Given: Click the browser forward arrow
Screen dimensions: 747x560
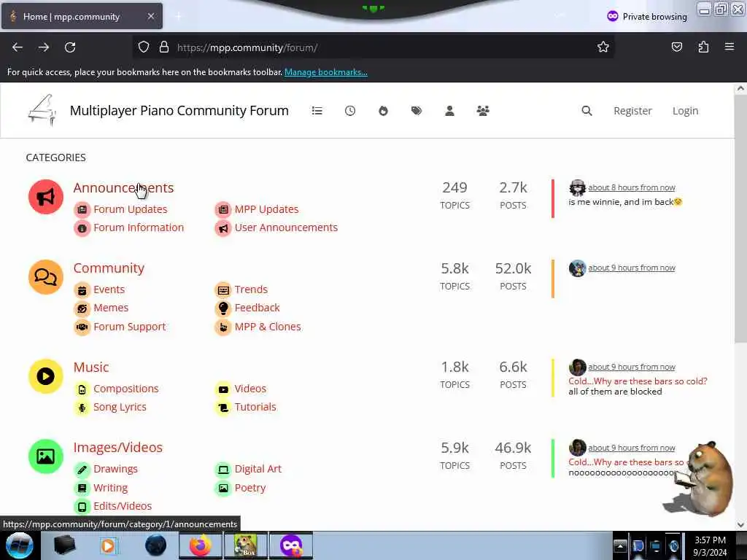Looking at the screenshot, I should [44, 47].
